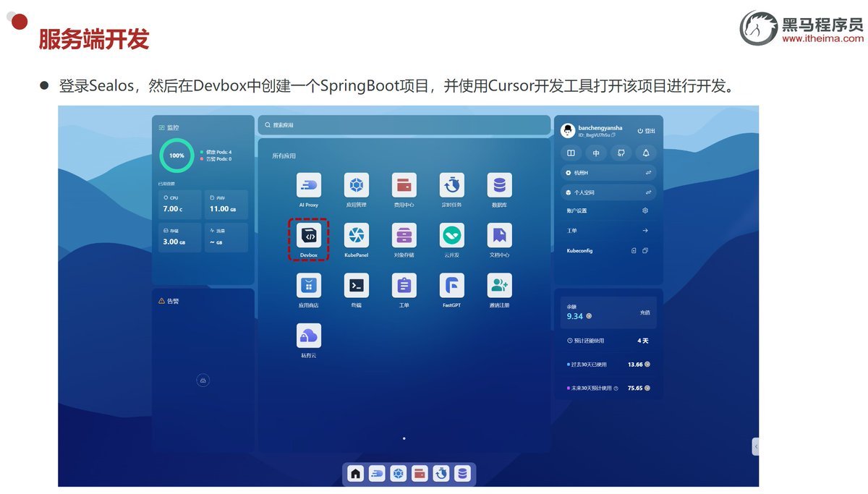
Task: Click the empty-state icon in the 告警 panel
Action: pos(203,380)
